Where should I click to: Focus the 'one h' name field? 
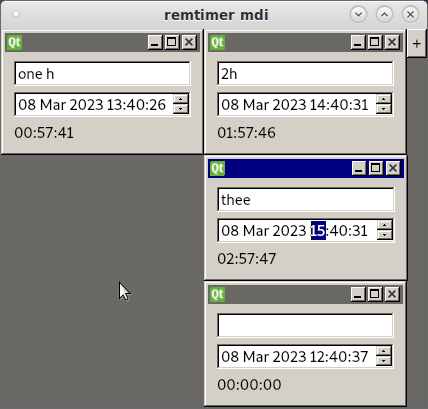point(102,74)
